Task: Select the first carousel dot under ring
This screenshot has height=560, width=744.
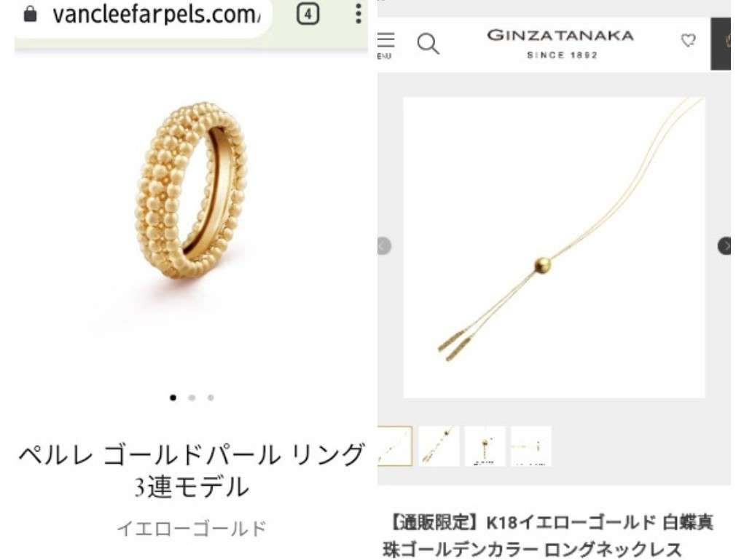Action: click(173, 398)
